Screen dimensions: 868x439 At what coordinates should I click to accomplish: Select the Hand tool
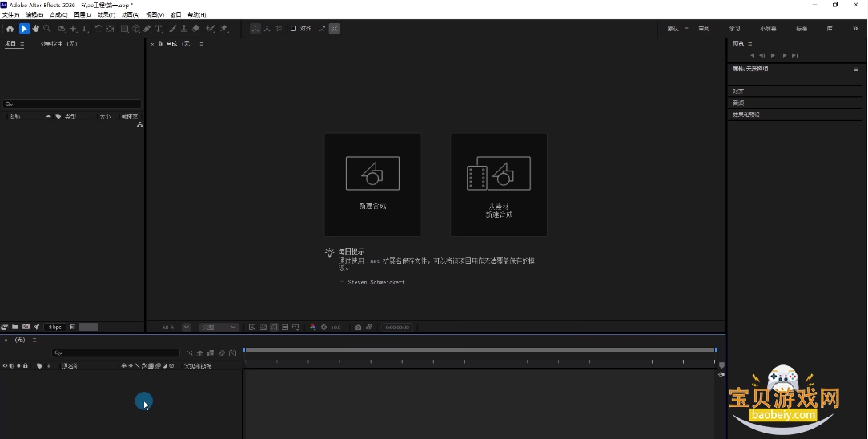[x=35, y=29]
